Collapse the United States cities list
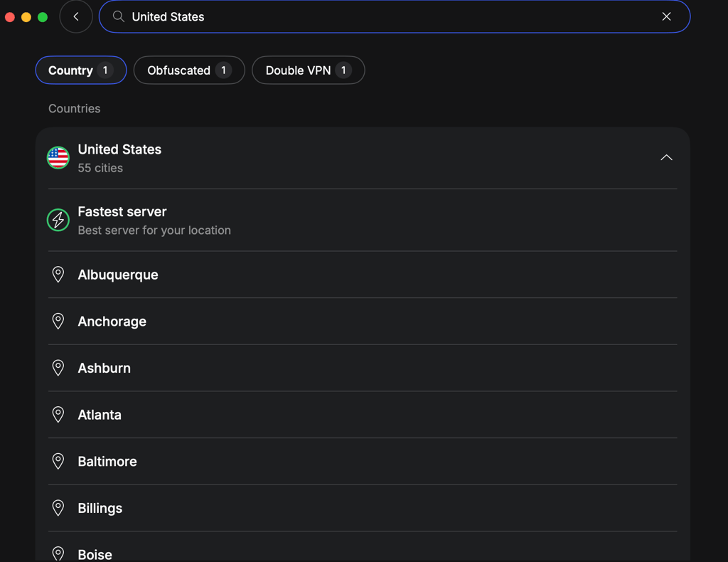 [666, 157]
